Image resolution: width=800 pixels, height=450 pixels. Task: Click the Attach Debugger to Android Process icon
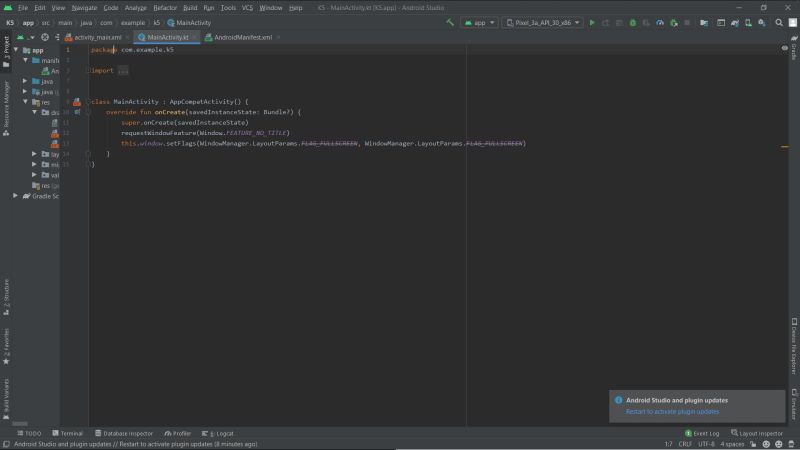click(673, 22)
